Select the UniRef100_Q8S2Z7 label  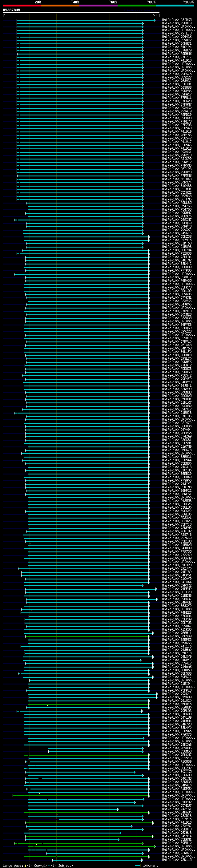(x=177, y=77)
